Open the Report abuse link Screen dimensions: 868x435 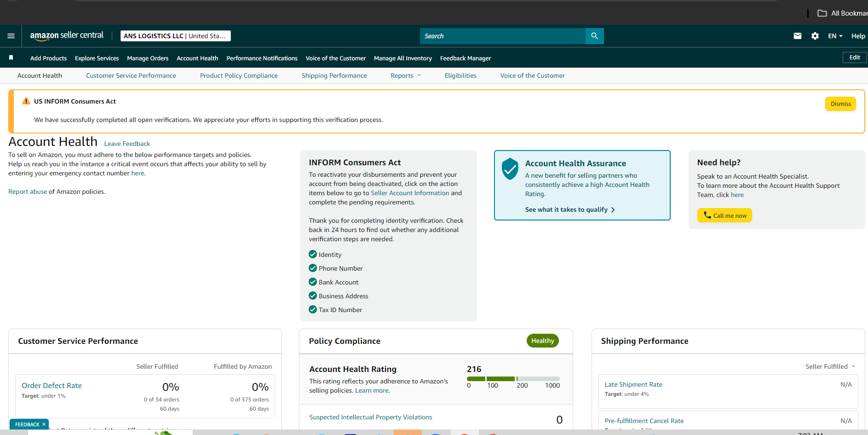pyautogui.click(x=28, y=191)
